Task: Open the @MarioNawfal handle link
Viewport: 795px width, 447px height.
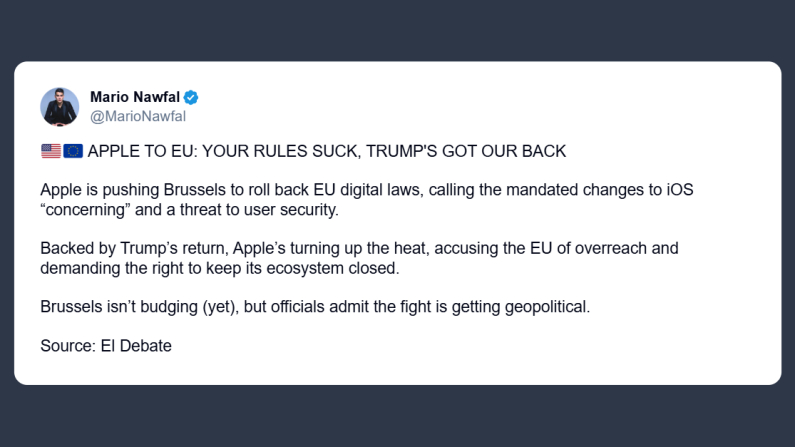Action: click(138, 116)
